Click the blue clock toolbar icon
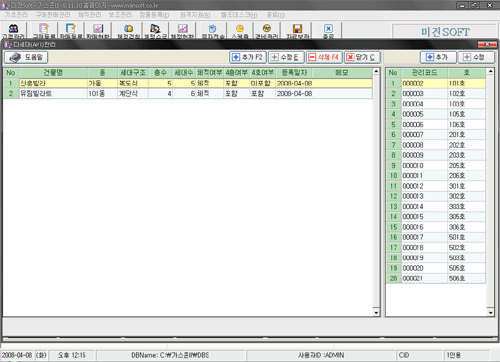Viewport: 500px width, 362px height. [x=213, y=31]
